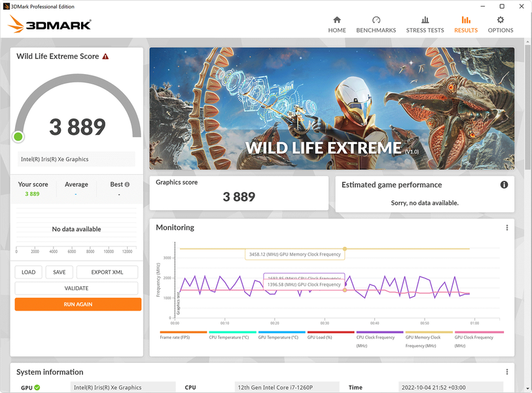
Task: Open the System information three-dot menu
Action: [507, 372]
